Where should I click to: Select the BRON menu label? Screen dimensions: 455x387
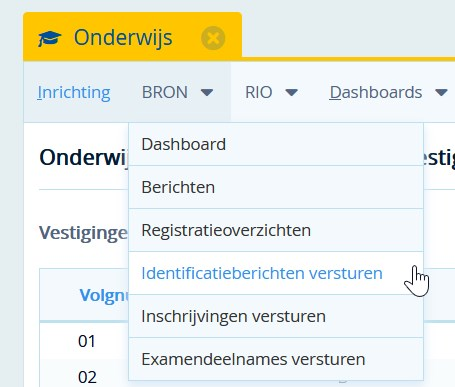click(165, 92)
